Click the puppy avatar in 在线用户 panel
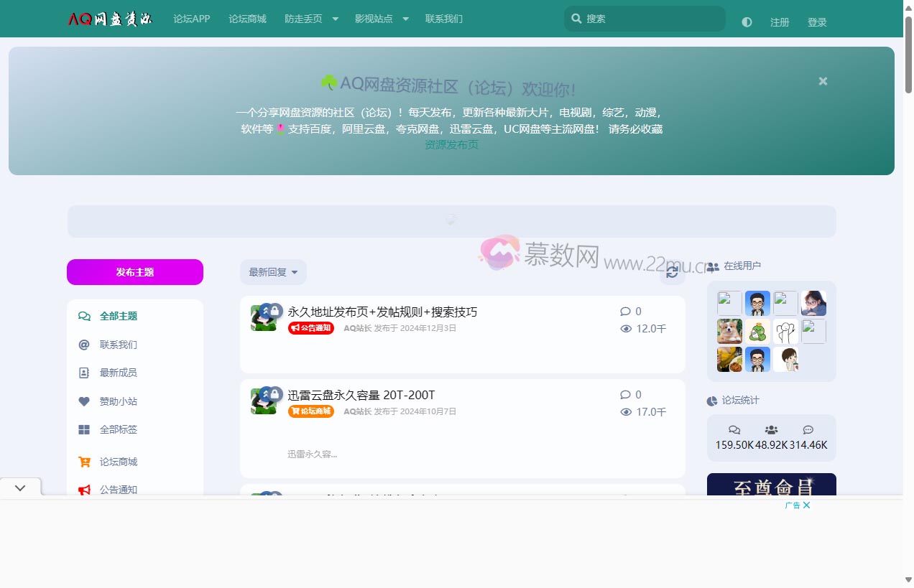Image resolution: width=914 pixels, height=588 pixels. pos(729,330)
